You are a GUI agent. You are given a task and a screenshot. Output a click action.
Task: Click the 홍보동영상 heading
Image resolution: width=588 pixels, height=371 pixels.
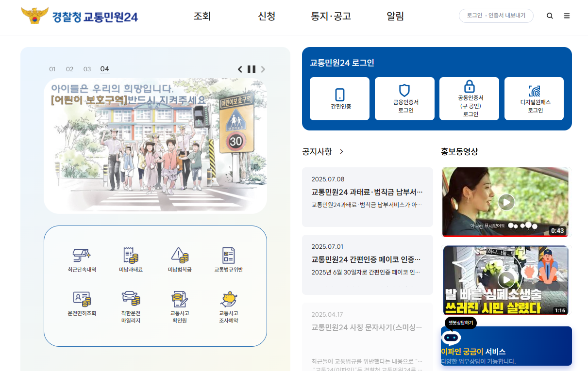[459, 151]
